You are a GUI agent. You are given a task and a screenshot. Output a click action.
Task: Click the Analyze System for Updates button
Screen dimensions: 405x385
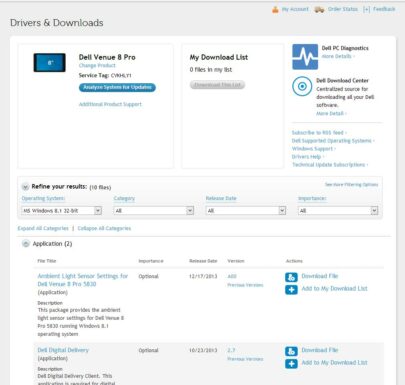pyautogui.click(x=117, y=87)
